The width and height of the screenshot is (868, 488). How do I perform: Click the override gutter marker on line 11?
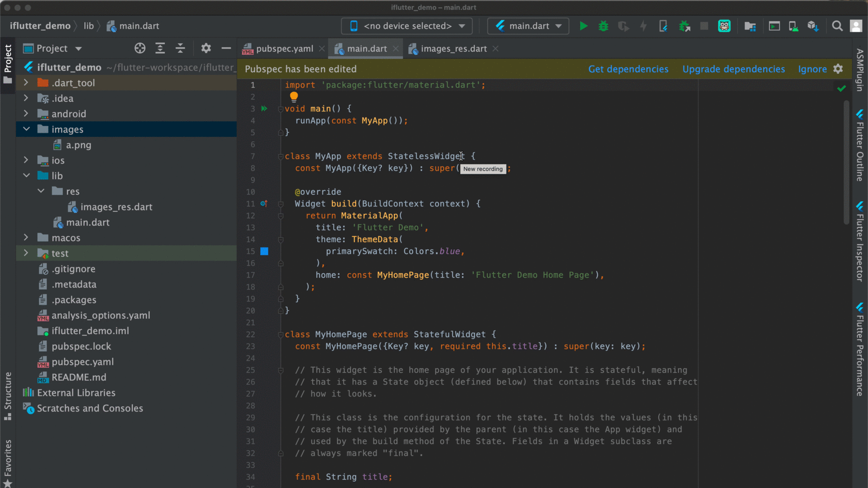point(263,203)
